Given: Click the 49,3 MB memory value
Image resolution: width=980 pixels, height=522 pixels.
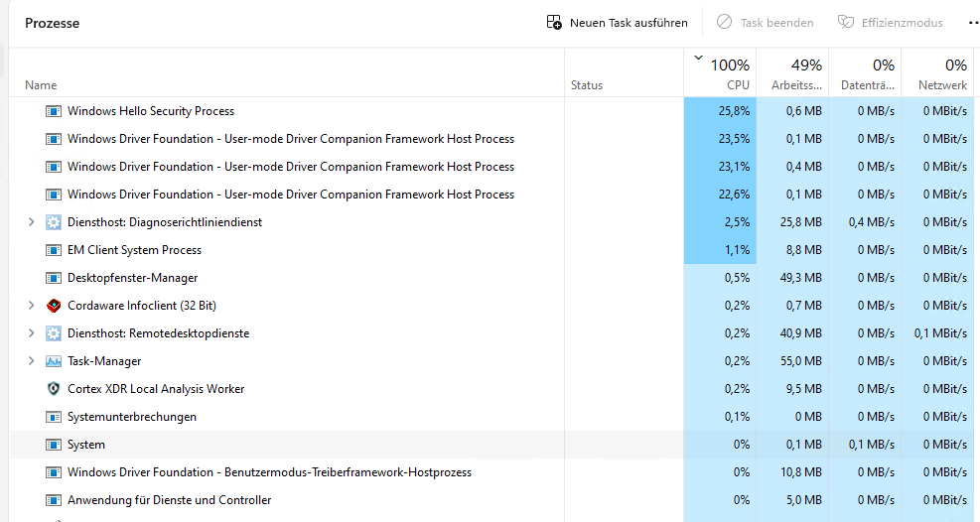Looking at the screenshot, I should [x=800, y=278].
